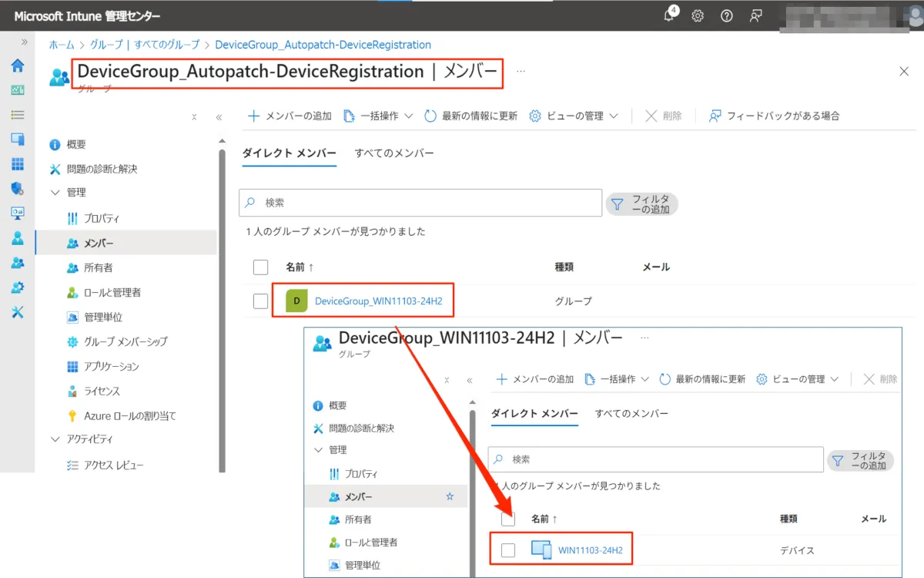The image size is (924, 578).
Task: Open the Dashboard icon in left rail
Action: [17, 90]
